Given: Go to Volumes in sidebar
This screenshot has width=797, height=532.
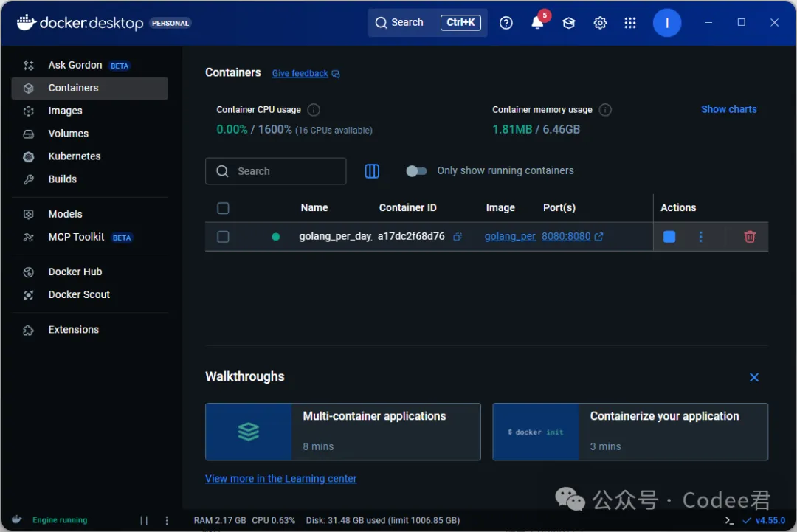Looking at the screenshot, I should (89, 134).
